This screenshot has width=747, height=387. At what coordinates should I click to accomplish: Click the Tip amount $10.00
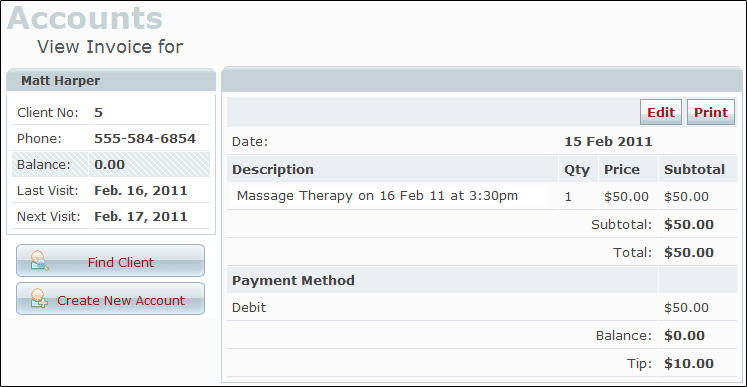coord(689,364)
